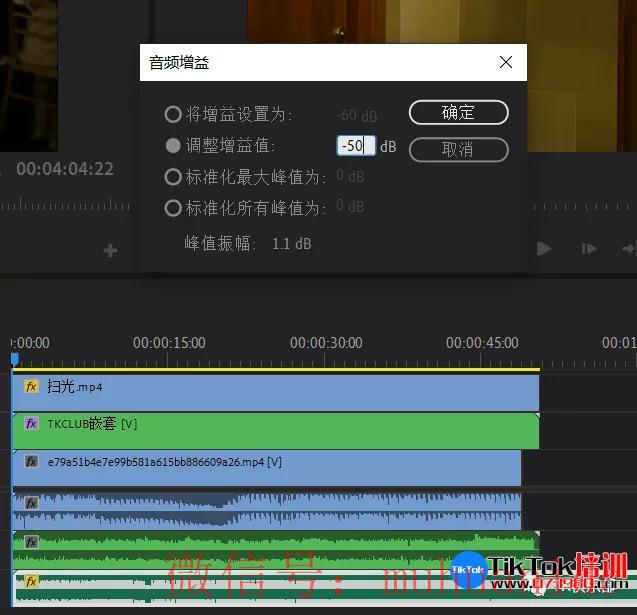This screenshot has width=637, height=615.
Task: Choose the 标准化最大峰值为 radio option
Action: click(x=173, y=177)
